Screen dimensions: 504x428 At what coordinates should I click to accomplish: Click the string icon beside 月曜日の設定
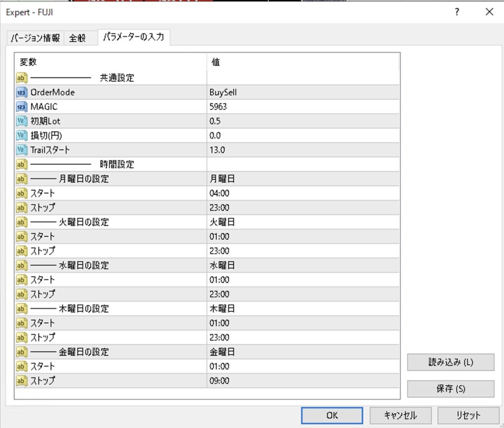21,179
